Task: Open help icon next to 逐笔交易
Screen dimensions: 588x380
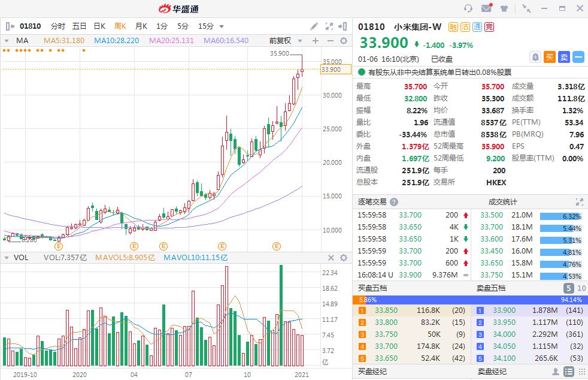Action: point(394,202)
